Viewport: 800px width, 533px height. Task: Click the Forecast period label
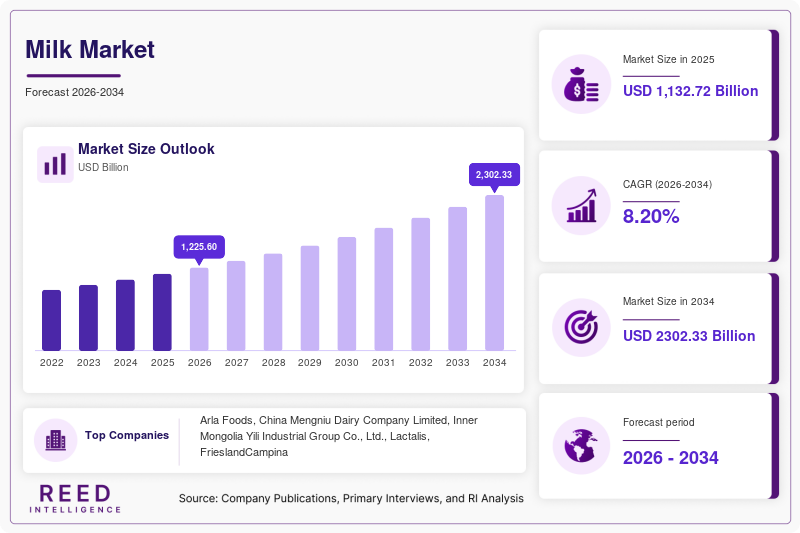(659, 422)
